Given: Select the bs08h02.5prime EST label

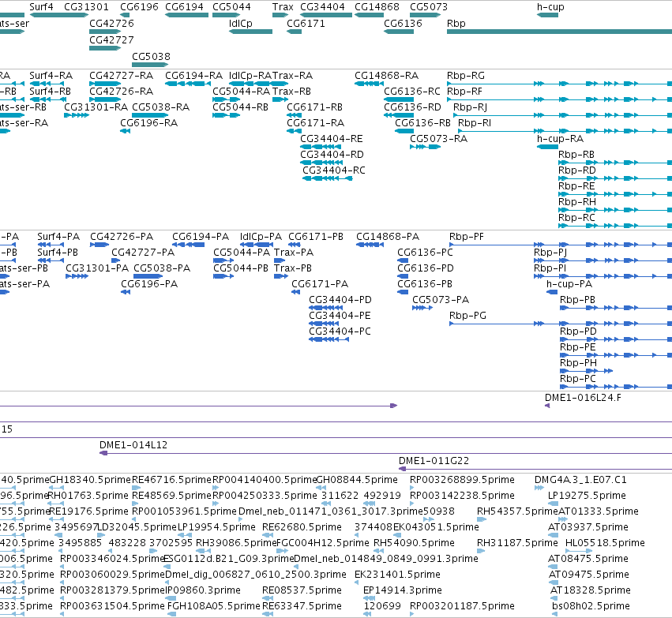Looking at the screenshot, I should 591,606.
